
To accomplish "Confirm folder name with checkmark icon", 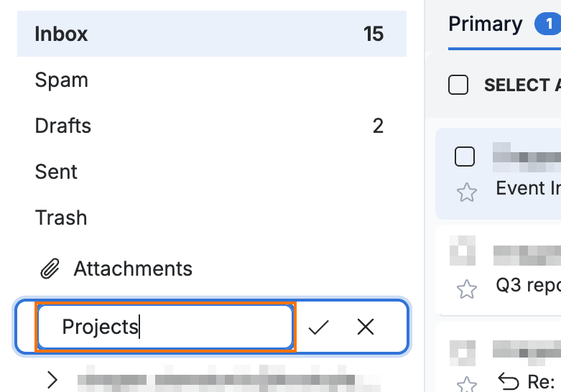I will click(x=318, y=327).
